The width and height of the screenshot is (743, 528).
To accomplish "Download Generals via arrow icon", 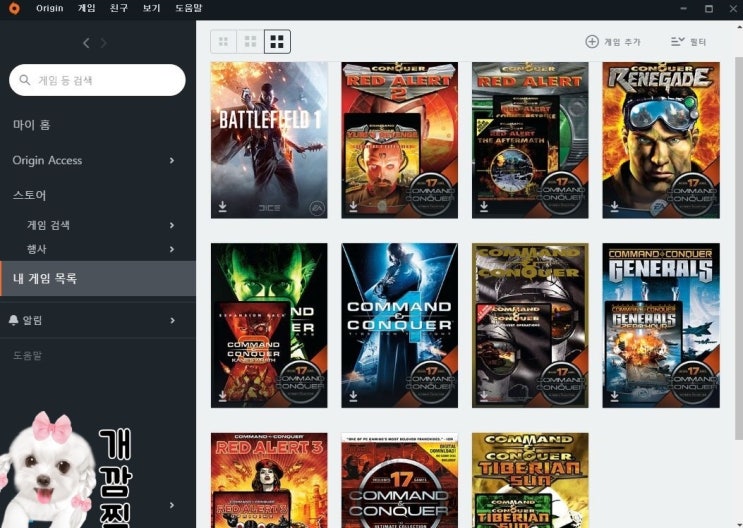I will (x=614, y=395).
